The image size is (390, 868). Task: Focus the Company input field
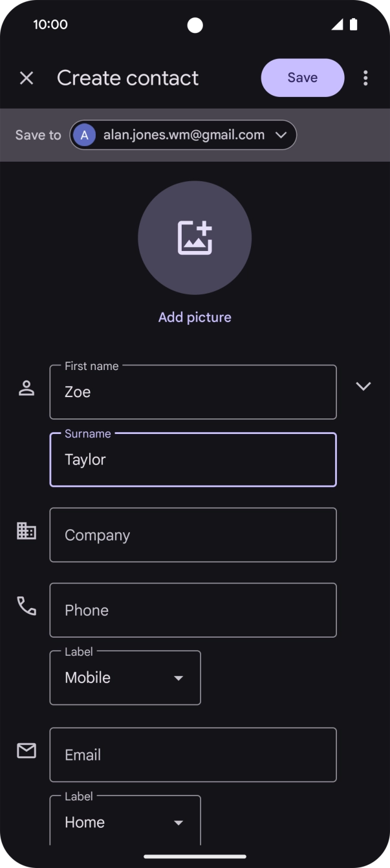(193, 535)
